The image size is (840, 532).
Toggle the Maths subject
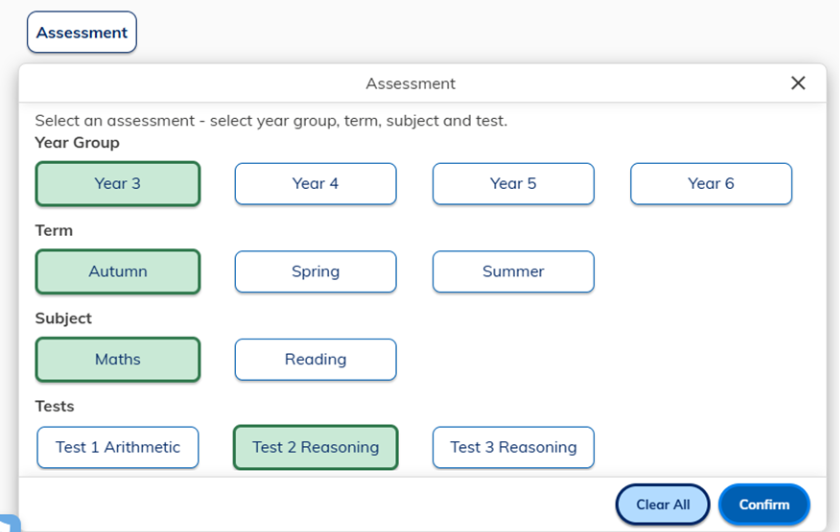coord(118,360)
